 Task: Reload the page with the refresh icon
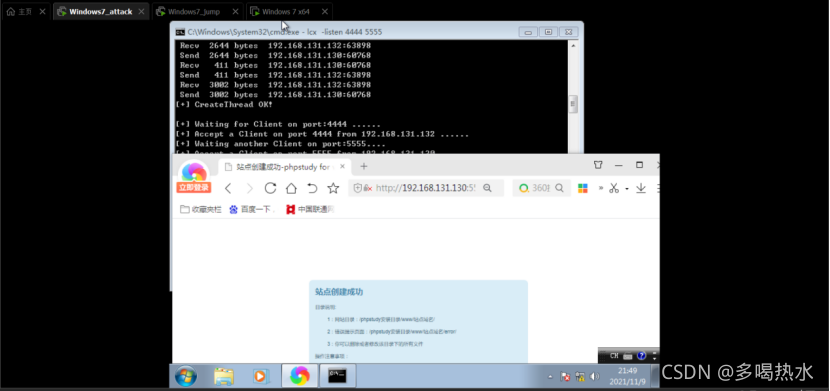pos(270,188)
